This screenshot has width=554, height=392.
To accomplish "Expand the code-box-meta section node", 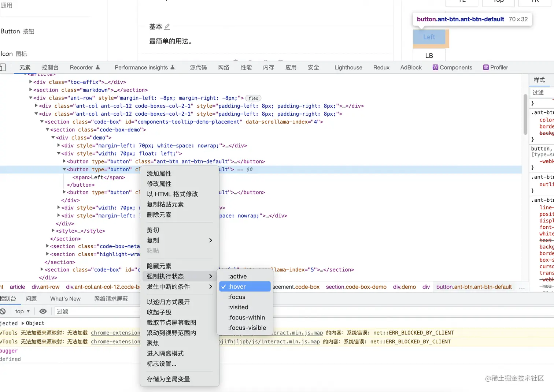I will [48, 246].
